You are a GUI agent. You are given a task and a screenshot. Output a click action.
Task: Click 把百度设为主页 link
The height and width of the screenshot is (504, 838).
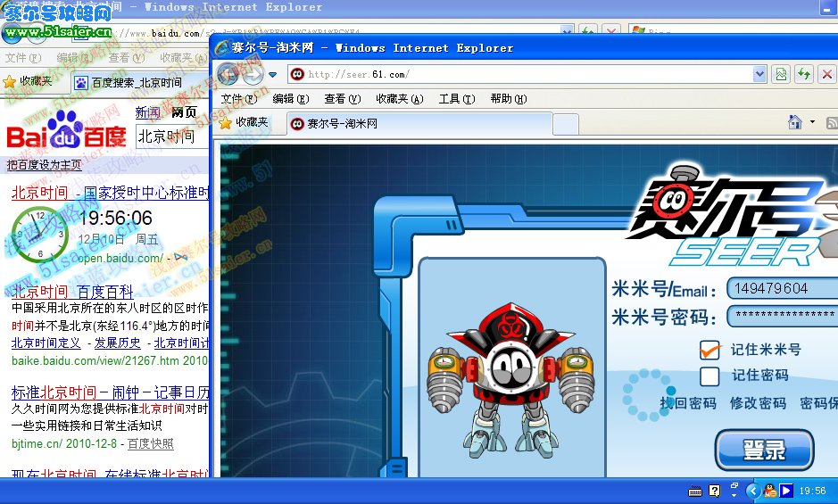pyautogui.click(x=44, y=165)
